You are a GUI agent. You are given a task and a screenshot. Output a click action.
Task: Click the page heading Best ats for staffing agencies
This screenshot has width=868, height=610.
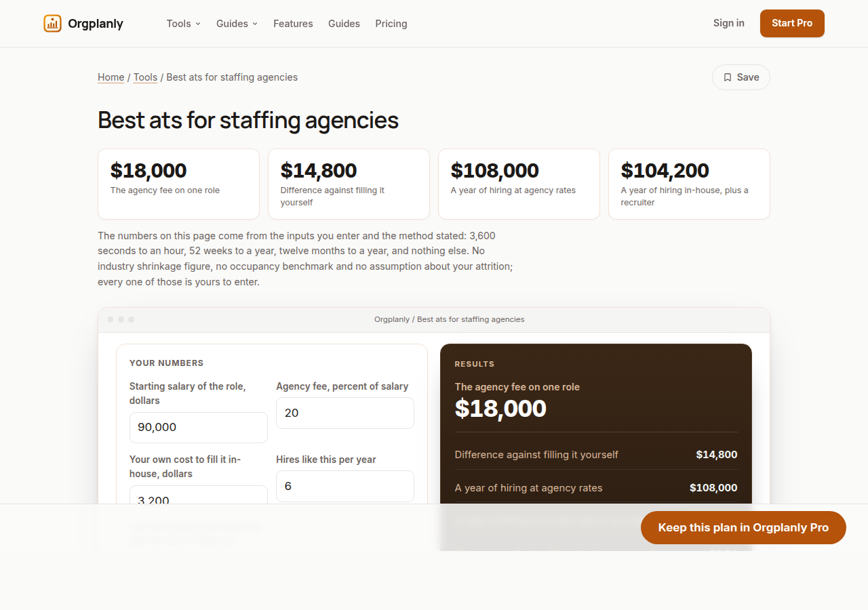click(x=248, y=120)
